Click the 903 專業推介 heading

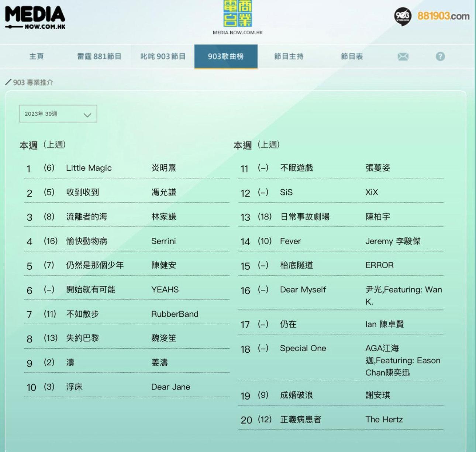(33, 82)
